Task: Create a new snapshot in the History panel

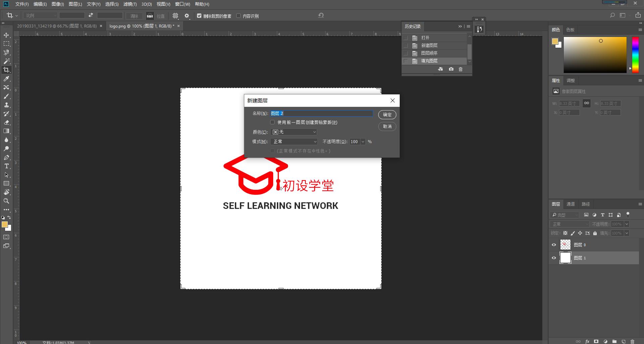Action: (x=451, y=69)
